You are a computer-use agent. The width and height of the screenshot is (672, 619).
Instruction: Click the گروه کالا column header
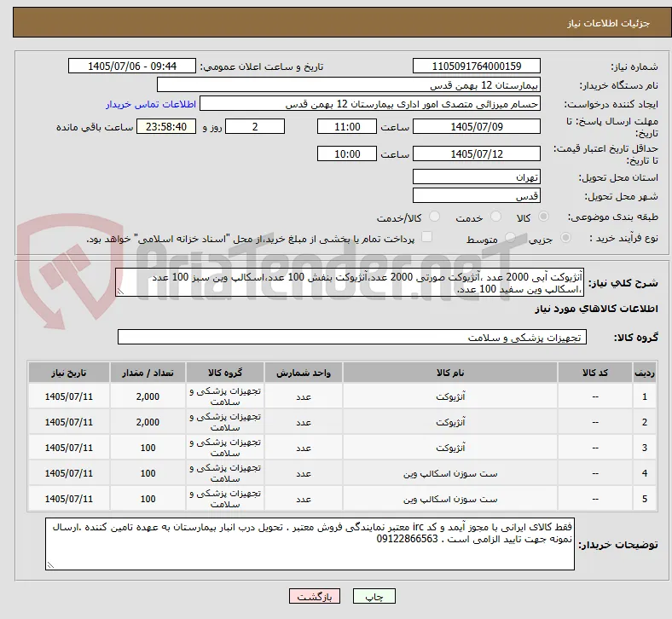[225, 373]
